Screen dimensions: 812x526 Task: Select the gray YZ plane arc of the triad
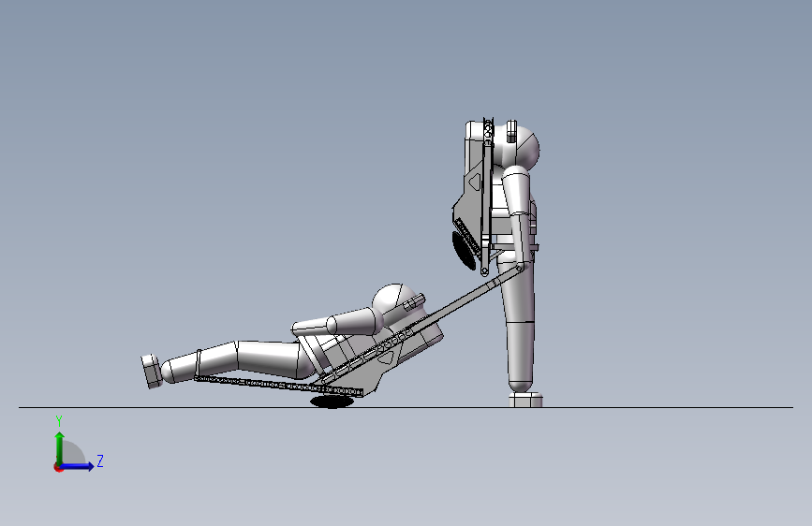point(72,452)
